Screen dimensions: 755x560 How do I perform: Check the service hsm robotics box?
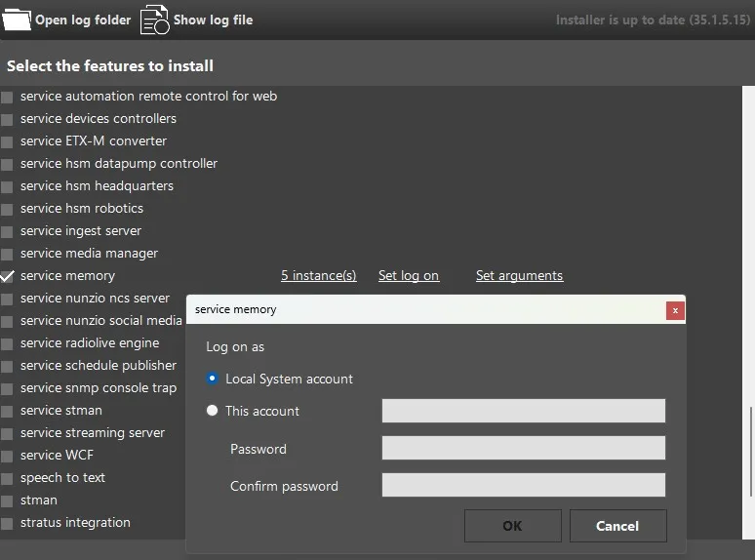8,209
